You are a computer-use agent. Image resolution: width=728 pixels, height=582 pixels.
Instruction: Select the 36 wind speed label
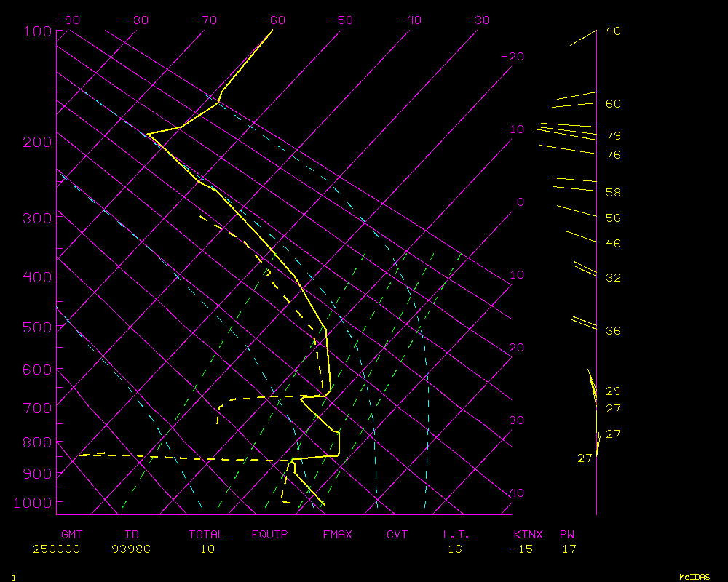click(x=613, y=331)
